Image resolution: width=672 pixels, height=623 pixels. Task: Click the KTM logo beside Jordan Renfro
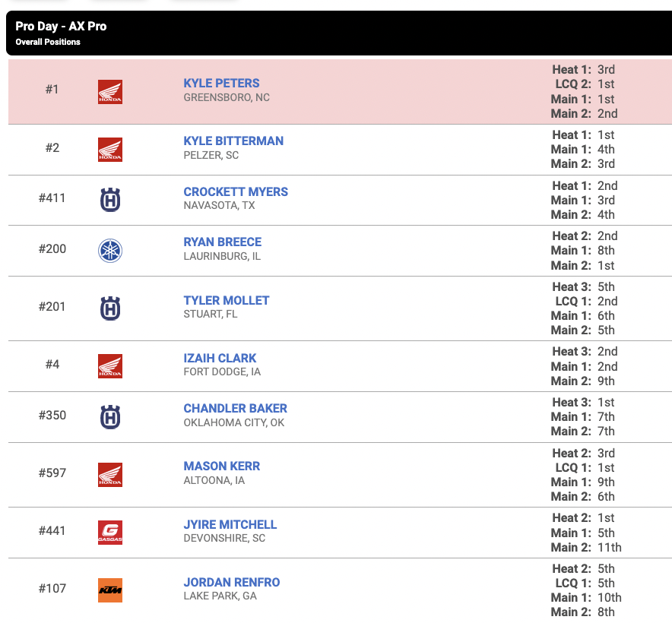point(110,590)
